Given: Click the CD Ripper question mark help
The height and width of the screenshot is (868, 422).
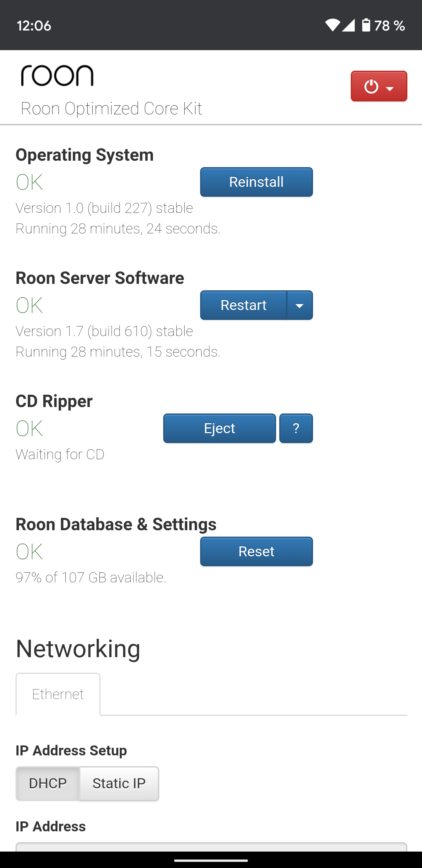Looking at the screenshot, I should coord(296,428).
